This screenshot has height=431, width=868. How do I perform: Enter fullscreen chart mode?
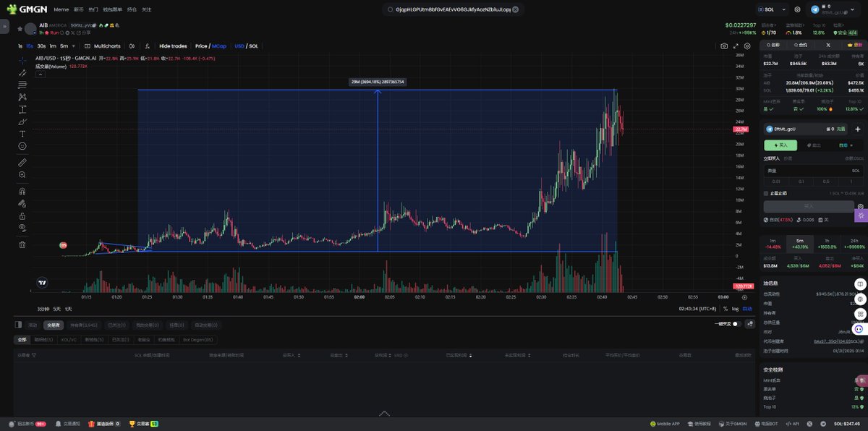736,46
